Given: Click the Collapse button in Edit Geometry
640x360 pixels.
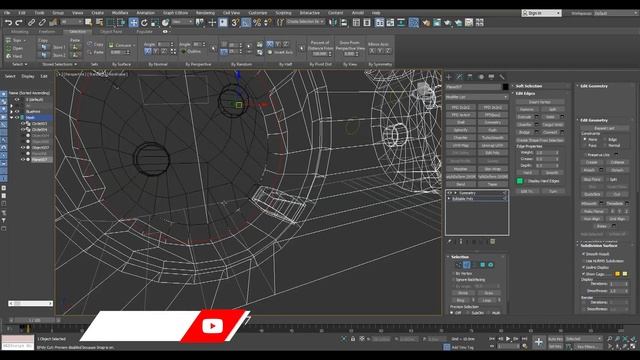Looking at the screenshot, I should 617,162.
